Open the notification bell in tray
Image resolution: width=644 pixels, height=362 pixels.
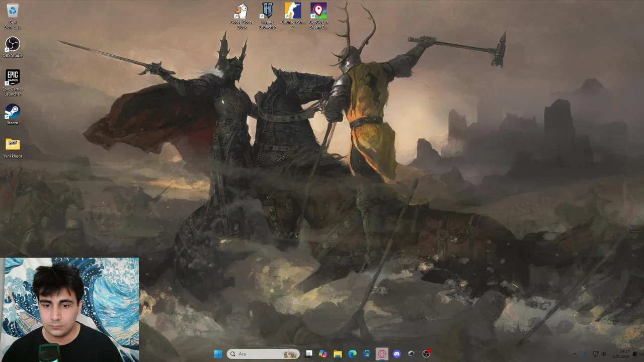(635, 354)
